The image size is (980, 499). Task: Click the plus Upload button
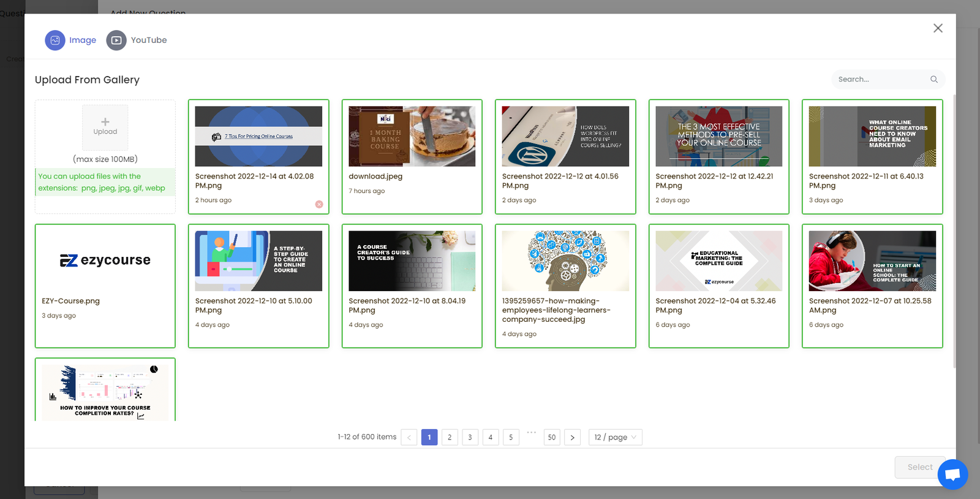[105, 126]
